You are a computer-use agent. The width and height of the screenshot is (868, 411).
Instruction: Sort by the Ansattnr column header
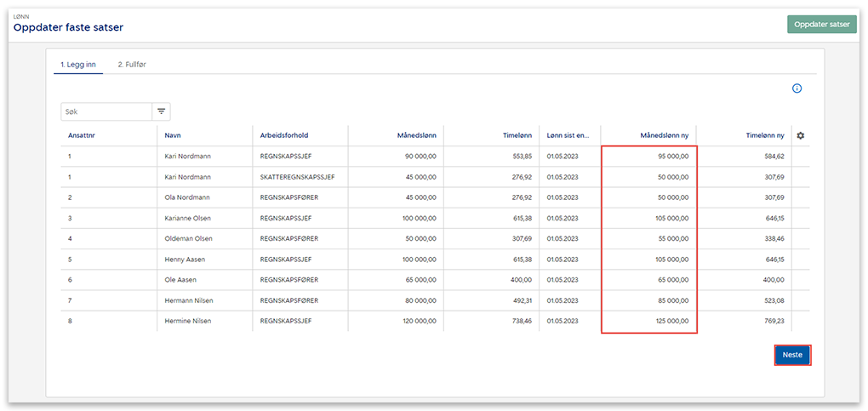pos(81,136)
